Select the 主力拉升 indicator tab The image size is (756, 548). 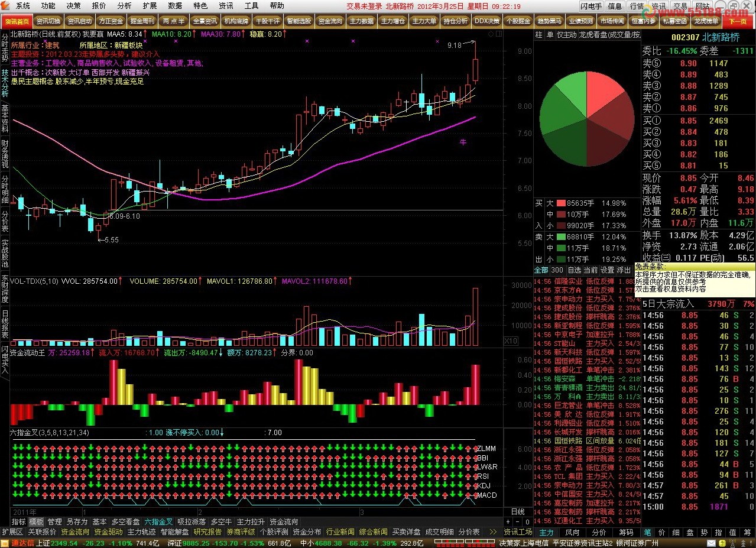tap(251, 522)
